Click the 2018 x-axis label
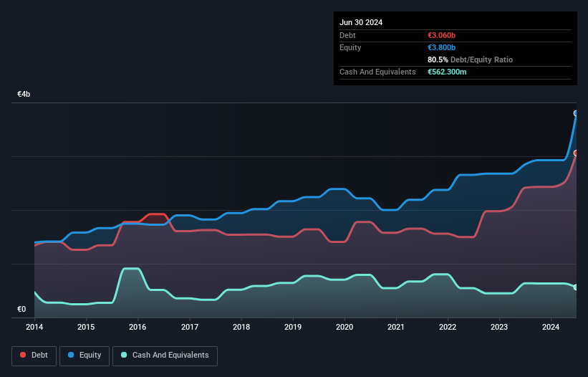The width and height of the screenshot is (588, 377). click(241, 327)
